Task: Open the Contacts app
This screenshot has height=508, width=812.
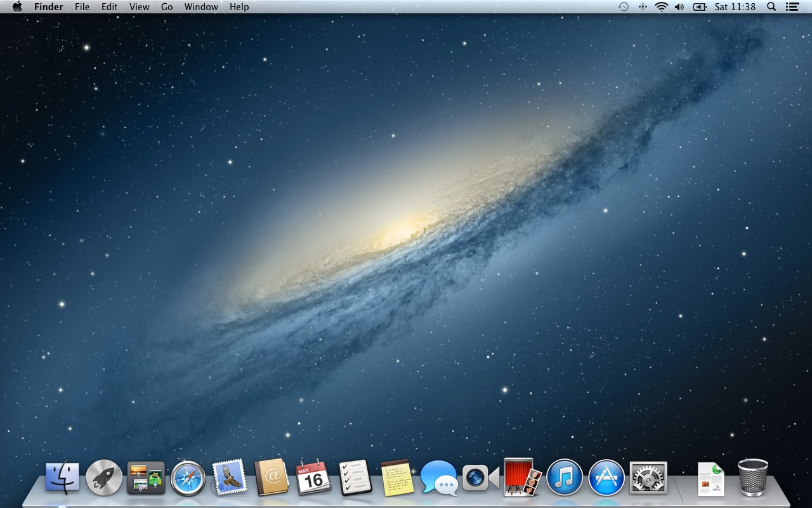Action: click(x=271, y=476)
